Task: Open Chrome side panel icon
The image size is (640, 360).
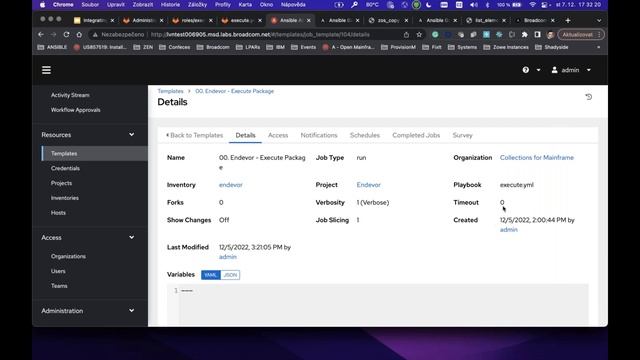Action: [537, 35]
